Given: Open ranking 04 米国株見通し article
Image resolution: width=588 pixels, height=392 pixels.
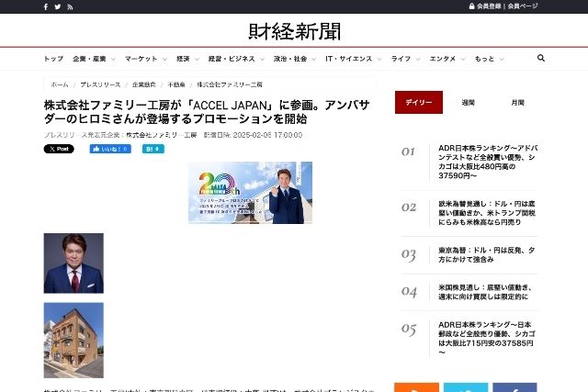Looking at the screenshot, I should (485, 292).
